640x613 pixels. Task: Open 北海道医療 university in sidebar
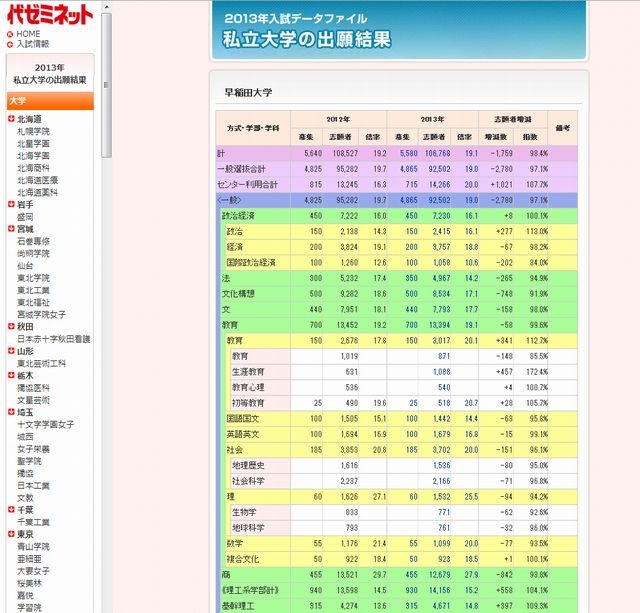[x=38, y=180]
